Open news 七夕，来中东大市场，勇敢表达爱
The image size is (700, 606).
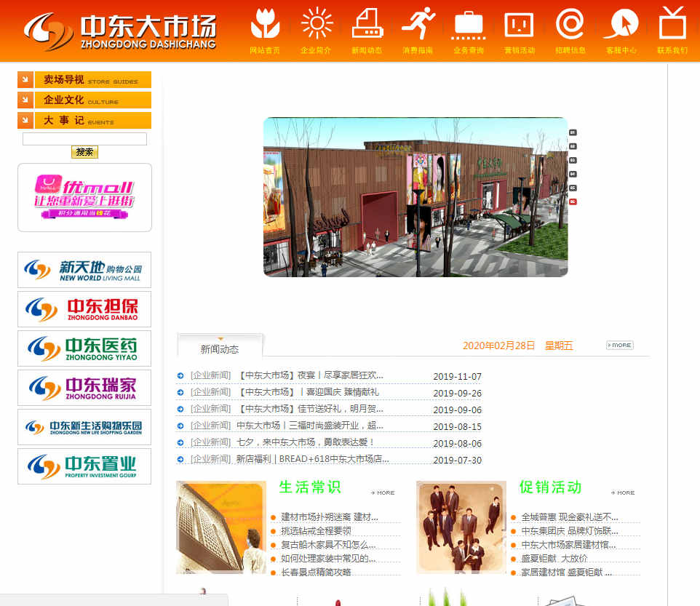point(305,442)
